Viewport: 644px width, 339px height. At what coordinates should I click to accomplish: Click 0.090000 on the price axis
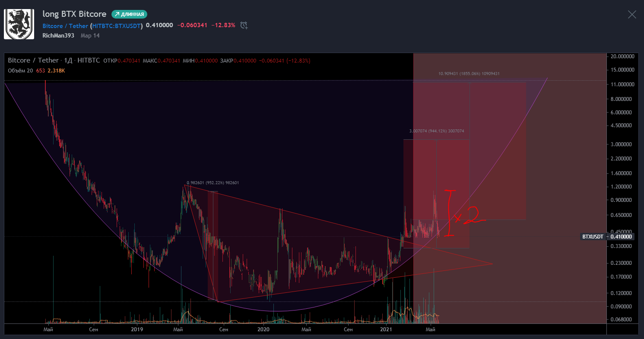pyautogui.click(x=622, y=307)
